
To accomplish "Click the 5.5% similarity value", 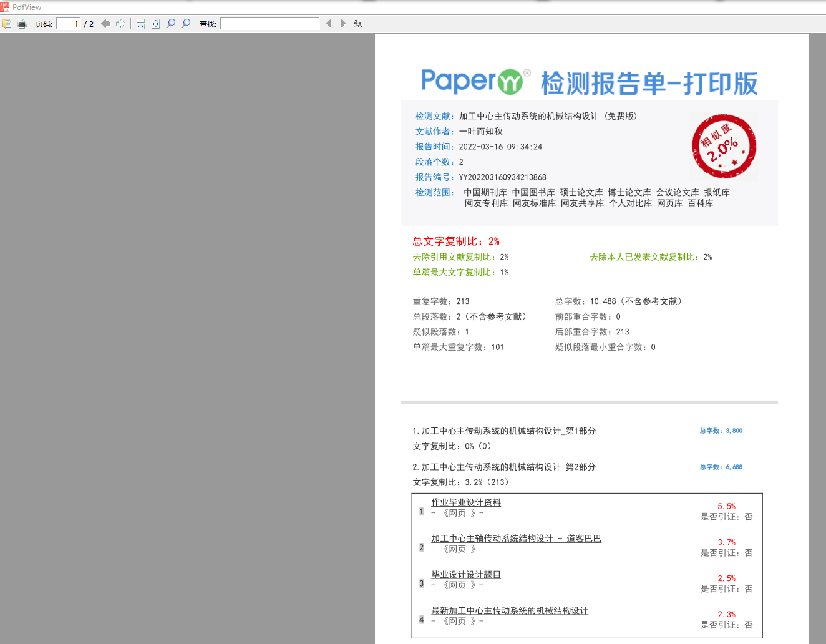I will tap(726, 506).
